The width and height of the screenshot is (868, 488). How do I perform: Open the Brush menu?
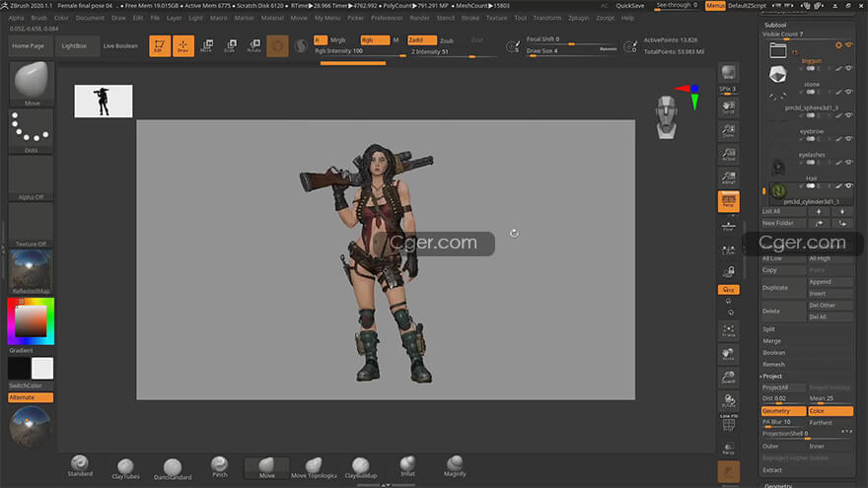coord(38,18)
